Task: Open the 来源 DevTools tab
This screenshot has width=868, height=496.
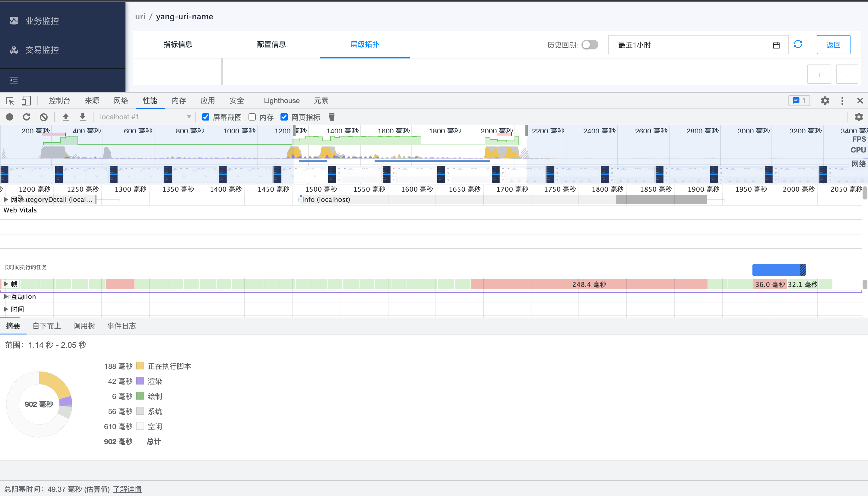Action: tap(92, 101)
